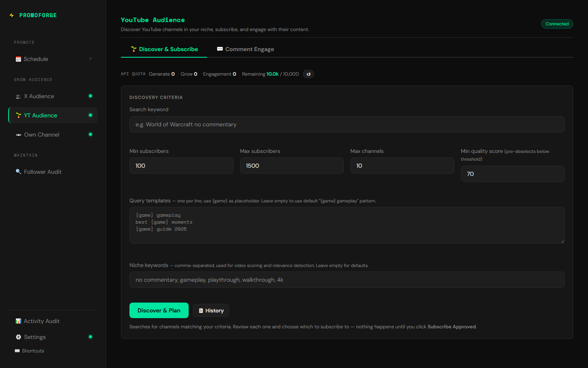Click the PromoForge lightning bolt logo icon
The width and height of the screenshot is (588, 368).
pyautogui.click(x=11, y=16)
